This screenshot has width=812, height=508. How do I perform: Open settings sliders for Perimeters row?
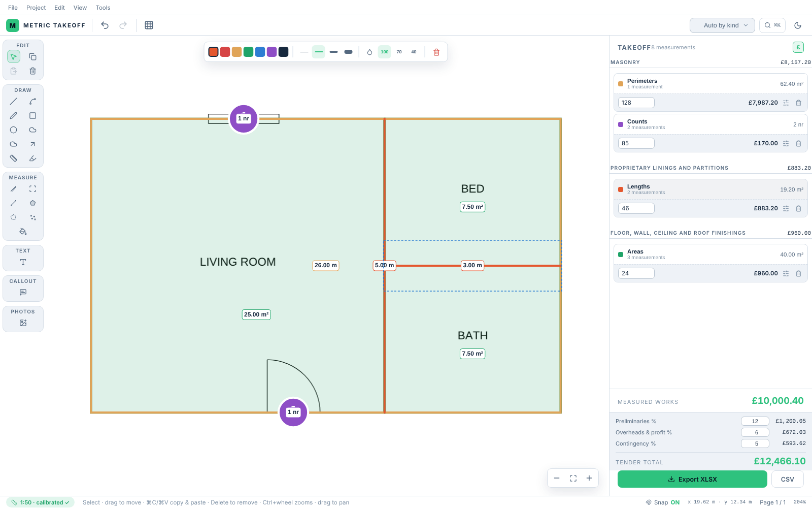click(786, 103)
